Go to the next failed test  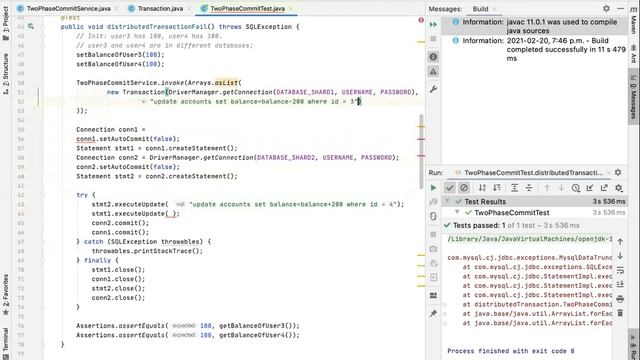pyautogui.click(x=561, y=188)
